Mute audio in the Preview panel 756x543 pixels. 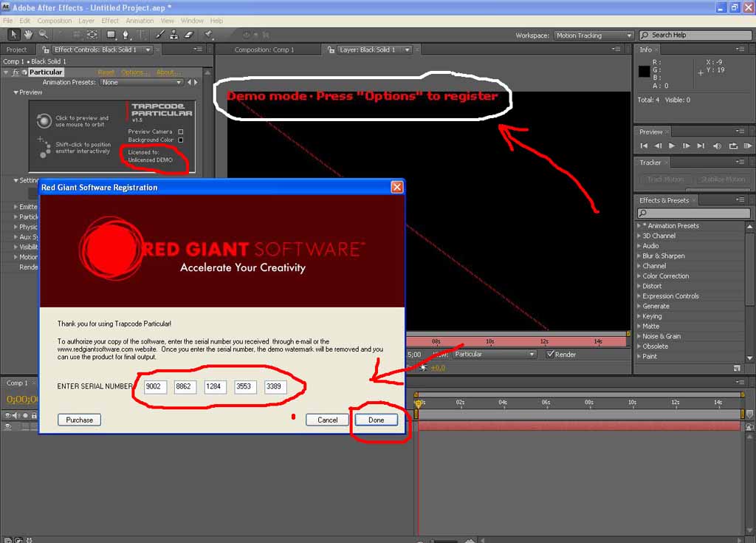pyautogui.click(x=715, y=146)
